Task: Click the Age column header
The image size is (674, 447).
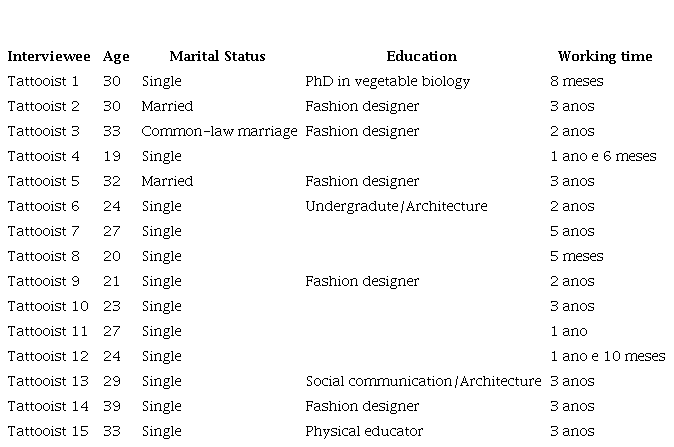Action: [x=116, y=57]
